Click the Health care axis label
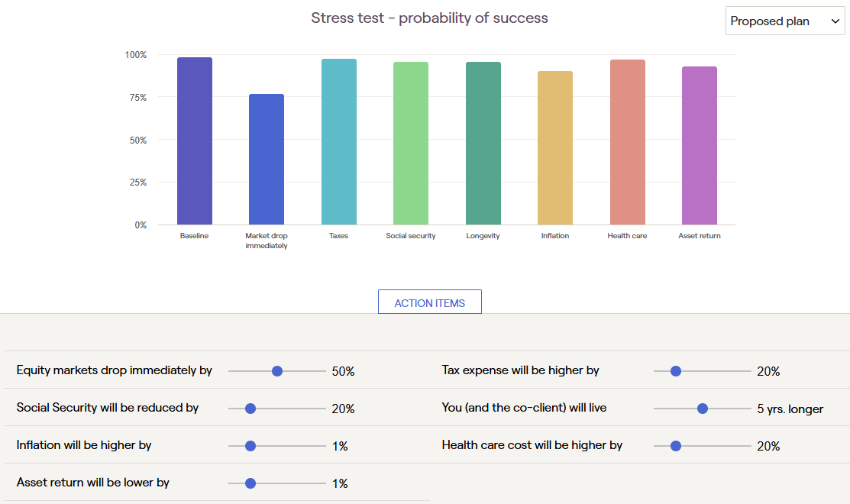Image resolution: width=850 pixels, height=504 pixels. [627, 236]
